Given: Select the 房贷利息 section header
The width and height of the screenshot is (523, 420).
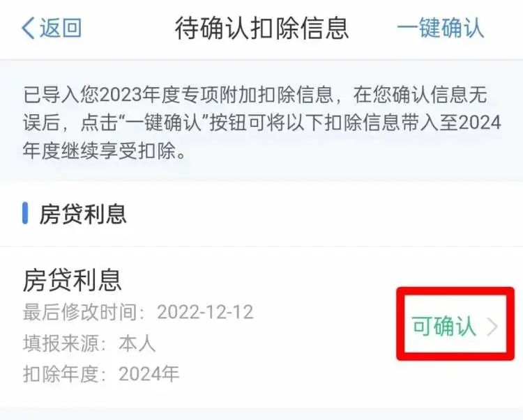Looking at the screenshot, I should (x=83, y=214).
